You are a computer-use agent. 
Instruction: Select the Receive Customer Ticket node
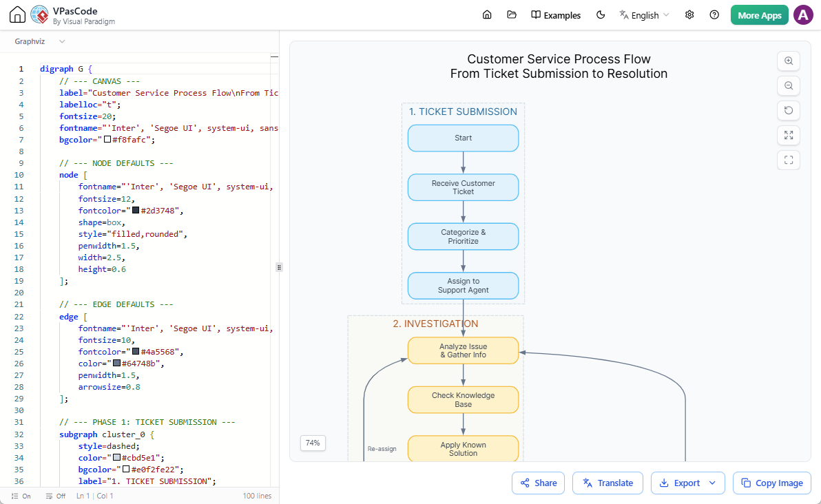click(x=463, y=187)
